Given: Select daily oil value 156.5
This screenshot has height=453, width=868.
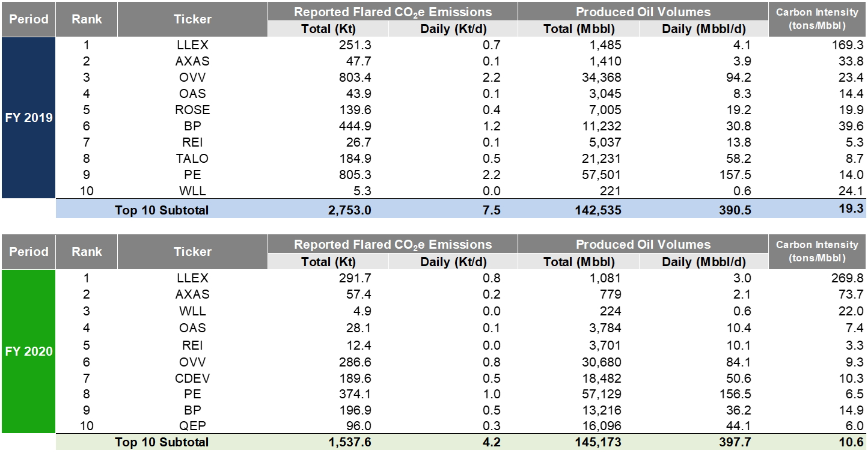Looking at the screenshot, I should coord(735,395).
